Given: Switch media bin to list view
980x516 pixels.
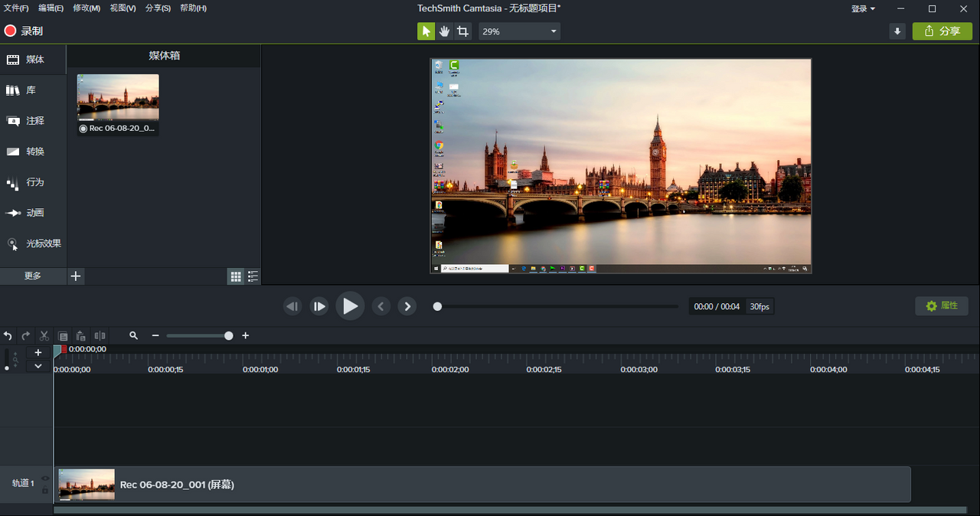Looking at the screenshot, I should [x=253, y=276].
